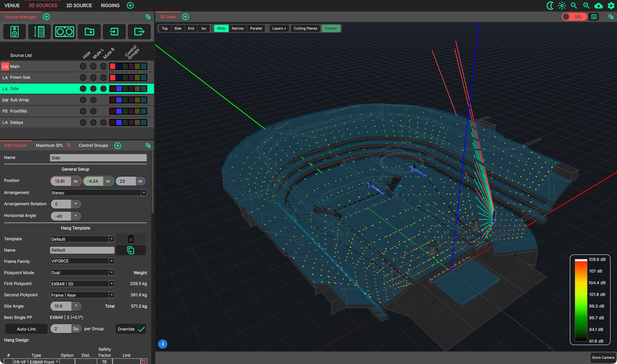The width and height of the screenshot is (617, 364).
Task: Take a 3D View camera snapshot
Action: 594,17
